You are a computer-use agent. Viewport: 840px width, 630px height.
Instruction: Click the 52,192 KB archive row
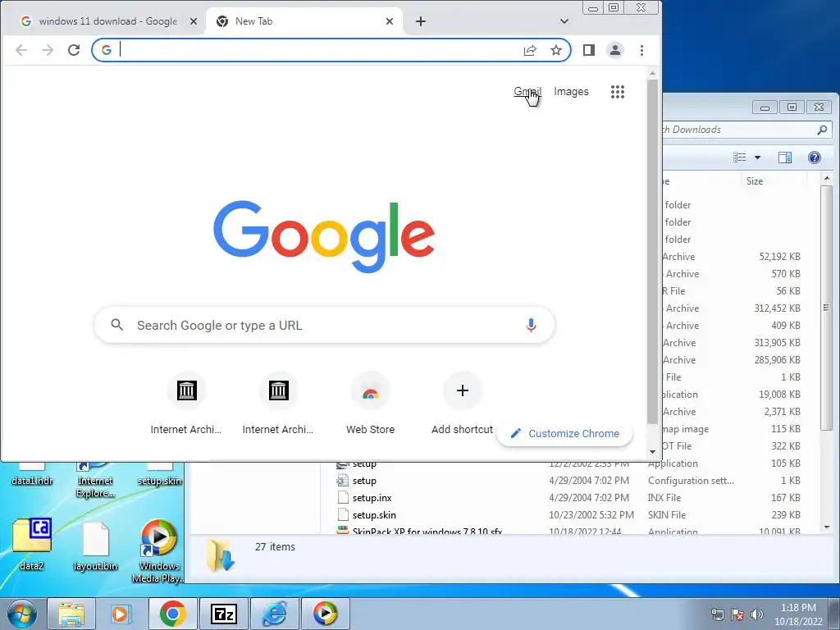pos(733,257)
